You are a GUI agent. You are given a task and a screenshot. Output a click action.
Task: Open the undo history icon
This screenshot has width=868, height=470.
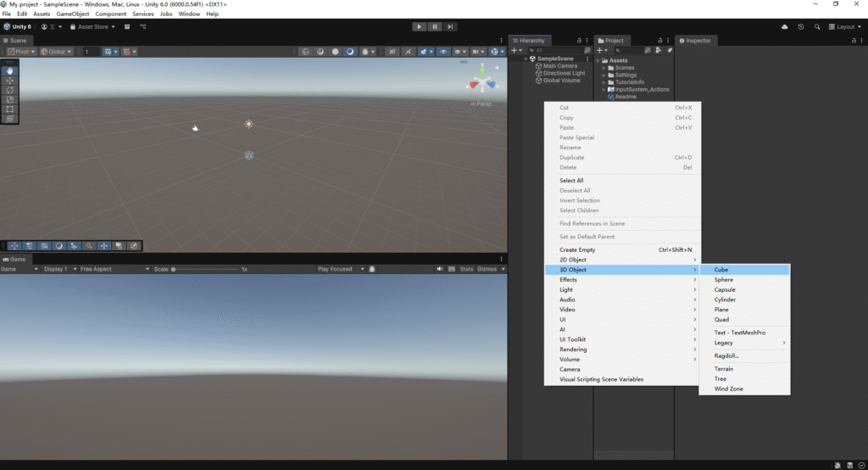(800, 26)
